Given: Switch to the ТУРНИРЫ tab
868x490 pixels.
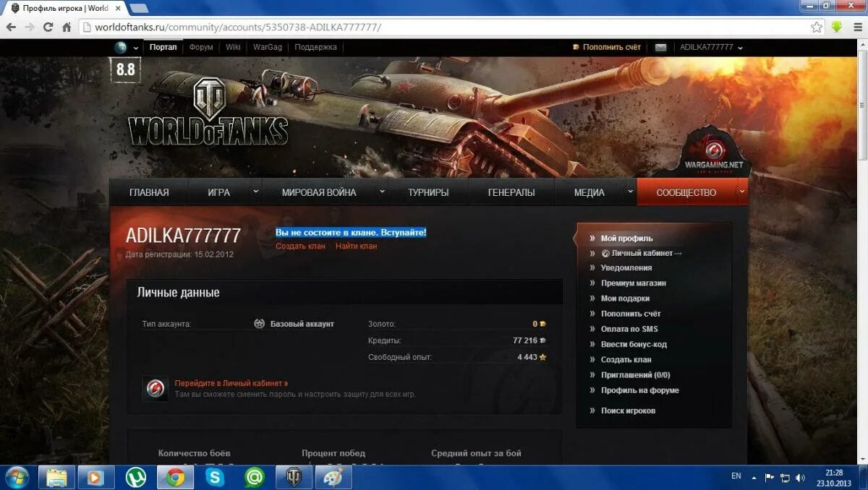Looking at the screenshot, I should [428, 192].
